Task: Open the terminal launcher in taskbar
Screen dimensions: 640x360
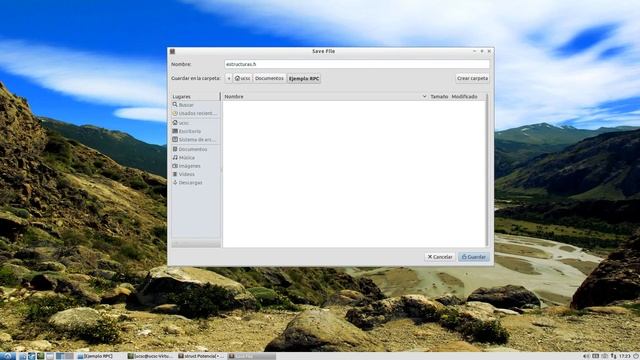Action: click(x=40, y=356)
